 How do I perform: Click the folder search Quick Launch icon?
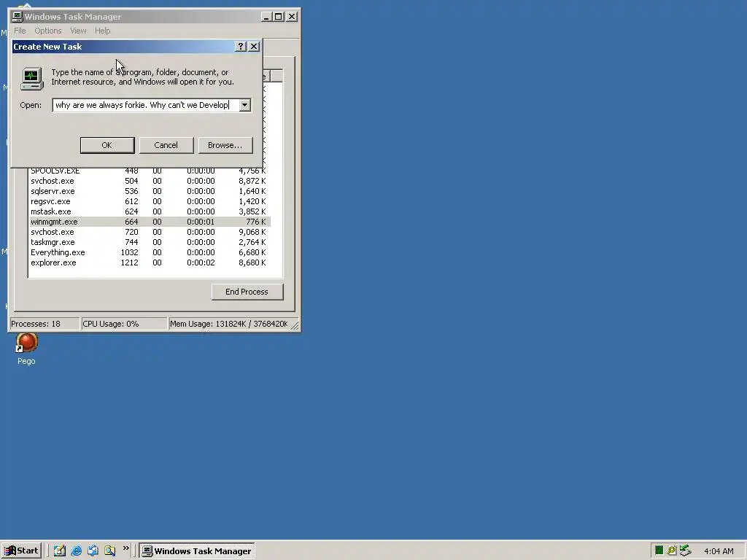[109, 551]
